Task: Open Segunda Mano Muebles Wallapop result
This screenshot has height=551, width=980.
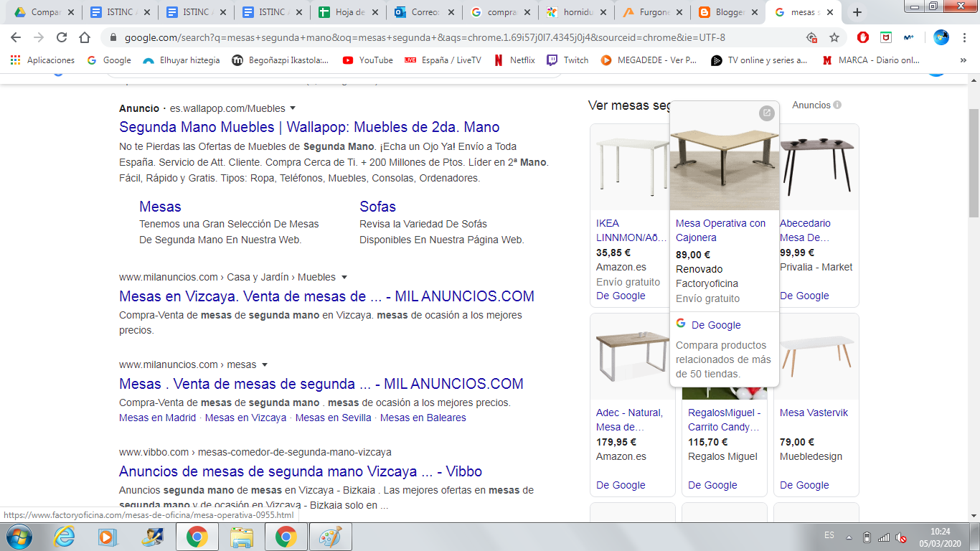Action: tap(309, 127)
